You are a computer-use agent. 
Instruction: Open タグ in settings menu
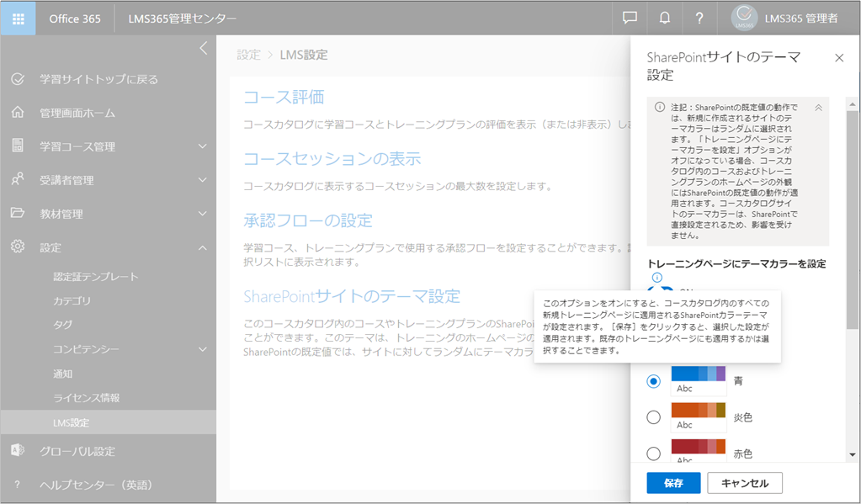coord(62,325)
